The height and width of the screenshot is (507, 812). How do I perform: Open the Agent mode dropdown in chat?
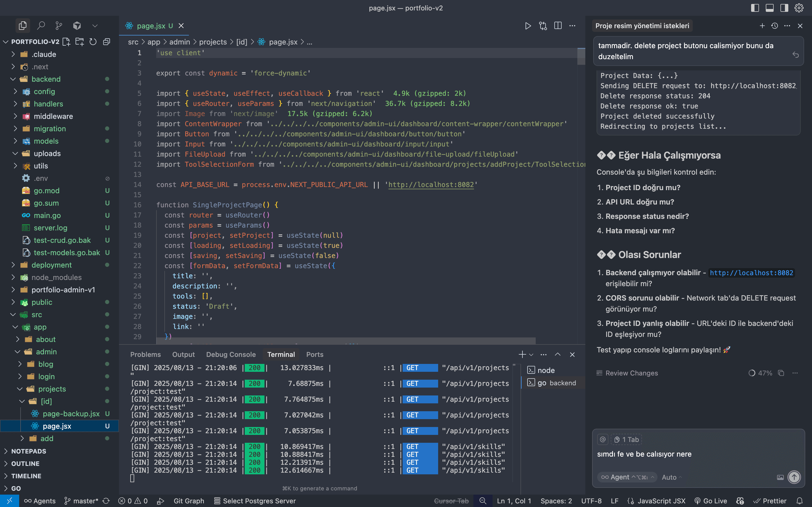(627, 477)
